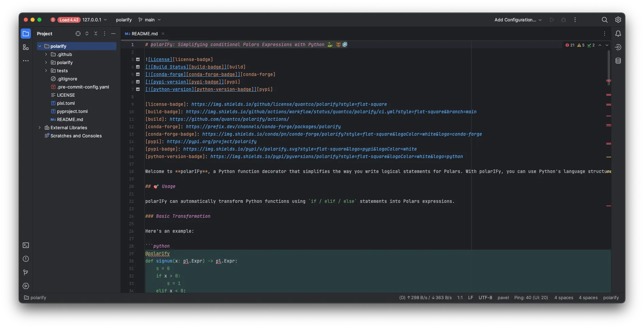
Task: Open the Services tool window icon
Action: point(26,286)
